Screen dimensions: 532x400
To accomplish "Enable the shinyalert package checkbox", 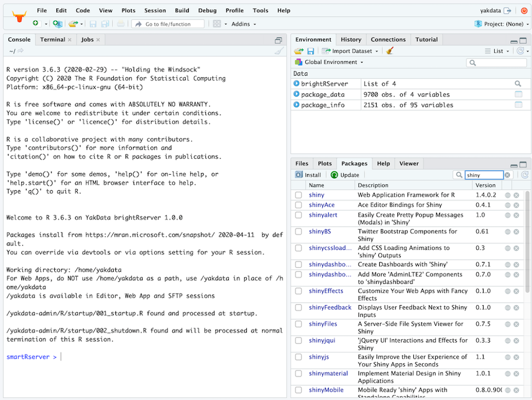I will 298,215.
